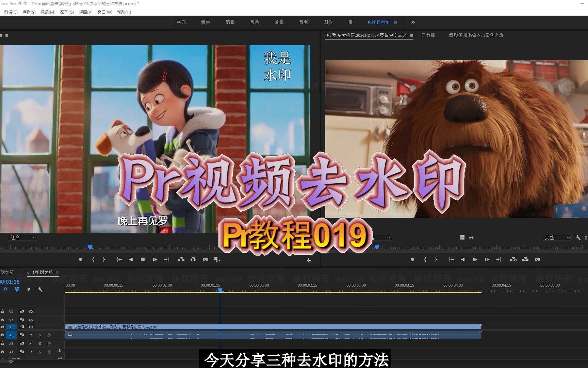Add marker in the Timeline panel
588x368 pixels.
[x=29, y=289]
